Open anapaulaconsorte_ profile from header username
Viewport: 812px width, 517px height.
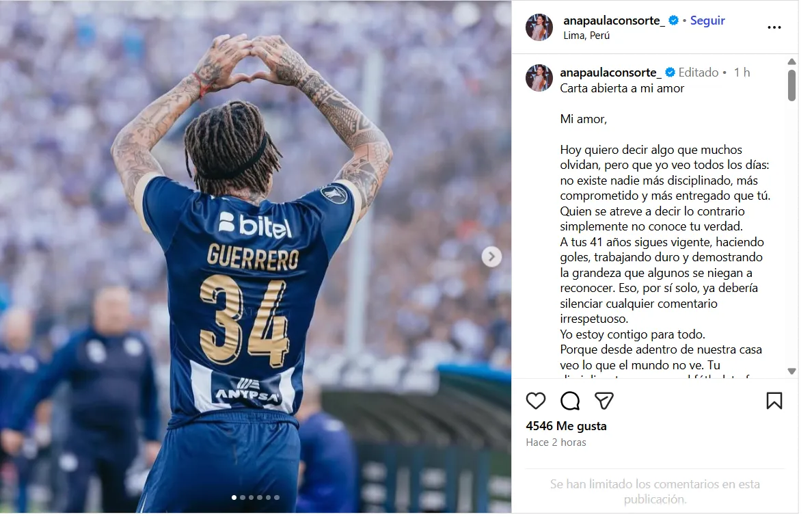(614, 21)
